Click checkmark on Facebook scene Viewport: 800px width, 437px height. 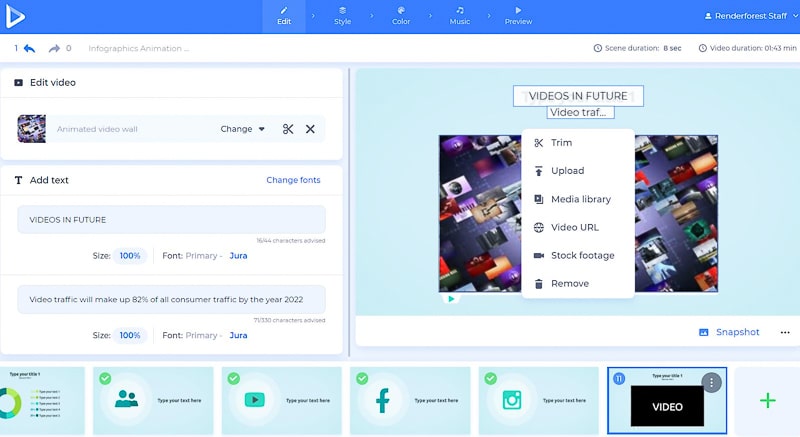[x=362, y=378]
